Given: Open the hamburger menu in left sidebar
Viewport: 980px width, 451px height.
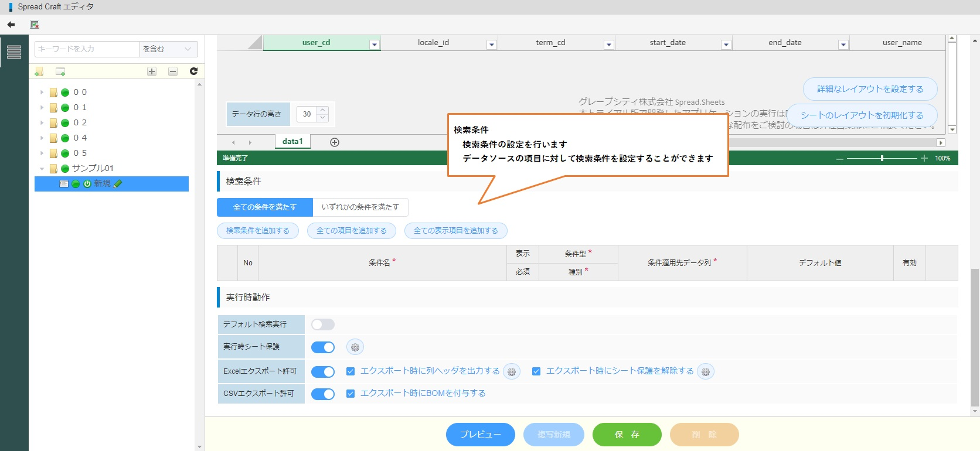Looking at the screenshot, I should pos(14,52).
